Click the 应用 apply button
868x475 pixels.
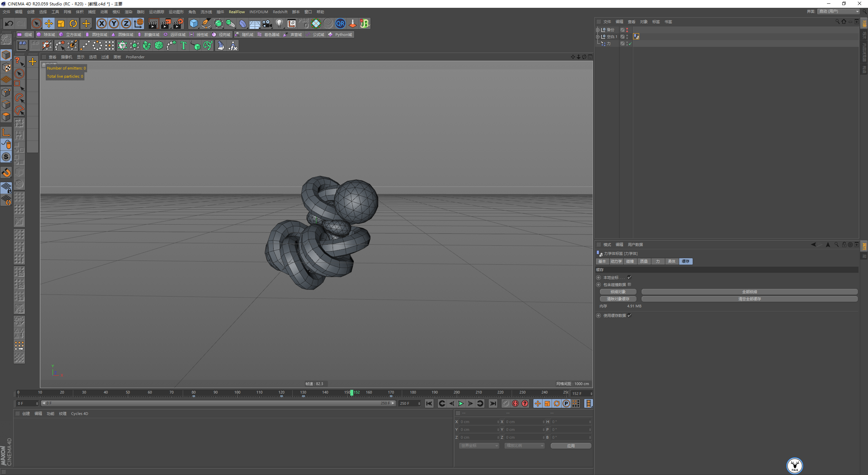(571, 446)
